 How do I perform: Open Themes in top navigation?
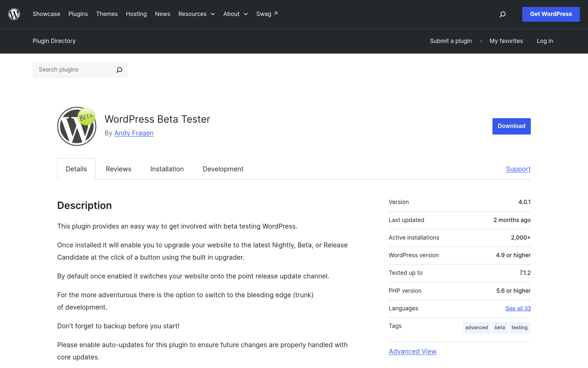point(107,14)
